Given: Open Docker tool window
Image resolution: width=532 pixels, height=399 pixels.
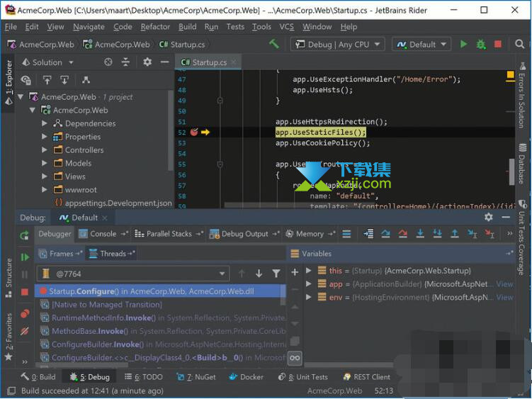Looking at the screenshot, I should 246,377.
